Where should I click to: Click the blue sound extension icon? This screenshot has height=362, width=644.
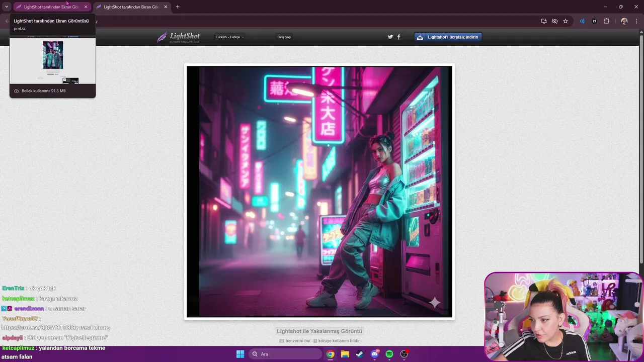pos(582,21)
